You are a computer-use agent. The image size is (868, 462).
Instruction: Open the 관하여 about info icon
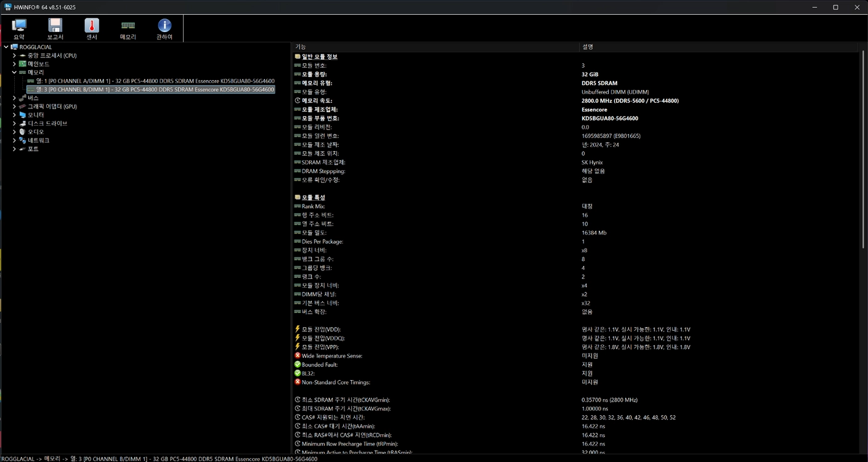click(x=164, y=29)
